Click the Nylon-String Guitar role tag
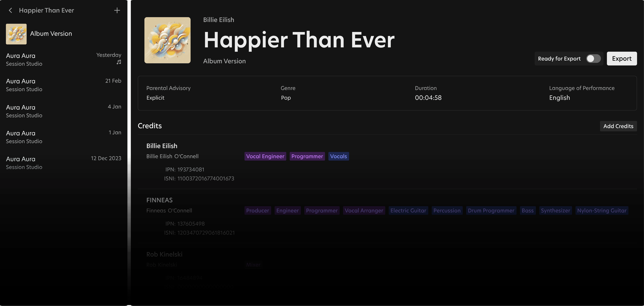 pos(602,211)
